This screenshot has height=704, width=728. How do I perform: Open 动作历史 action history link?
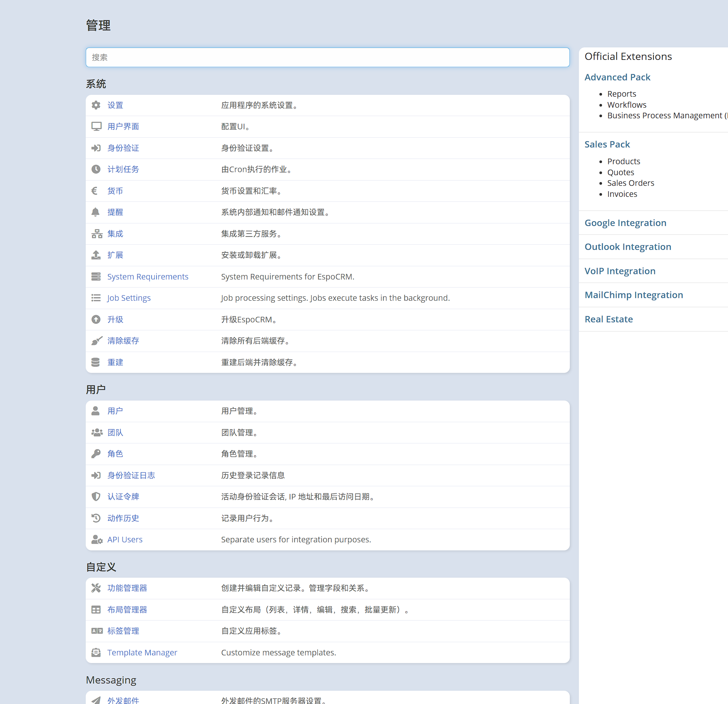[x=123, y=518]
